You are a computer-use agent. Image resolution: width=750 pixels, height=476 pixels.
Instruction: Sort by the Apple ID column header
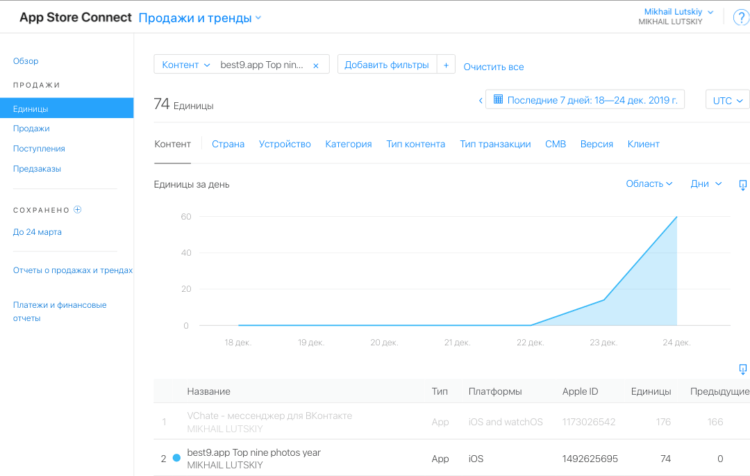coord(580,391)
